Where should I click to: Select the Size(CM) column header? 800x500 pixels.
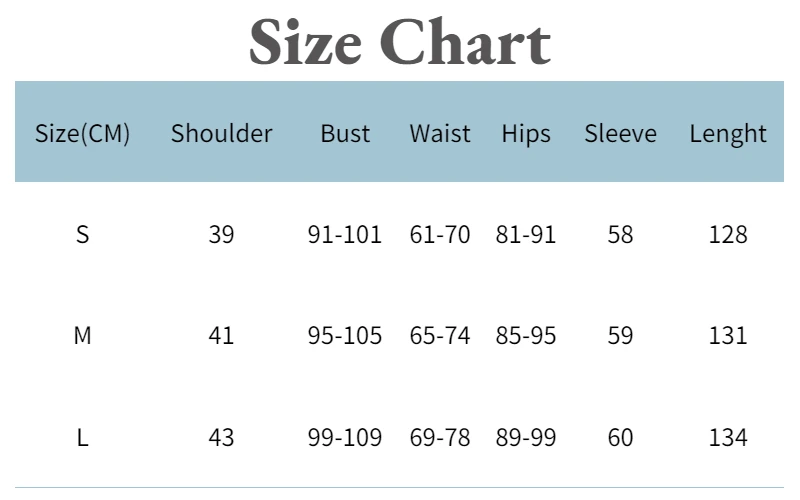[82, 134]
